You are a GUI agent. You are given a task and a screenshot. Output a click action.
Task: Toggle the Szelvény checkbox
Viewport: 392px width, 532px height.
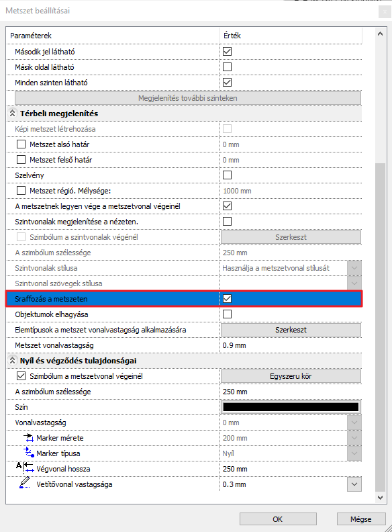pyautogui.click(x=227, y=175)
